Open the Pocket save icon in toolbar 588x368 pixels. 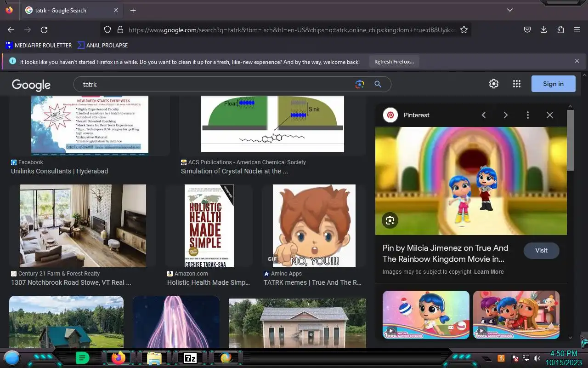point(527,30)
